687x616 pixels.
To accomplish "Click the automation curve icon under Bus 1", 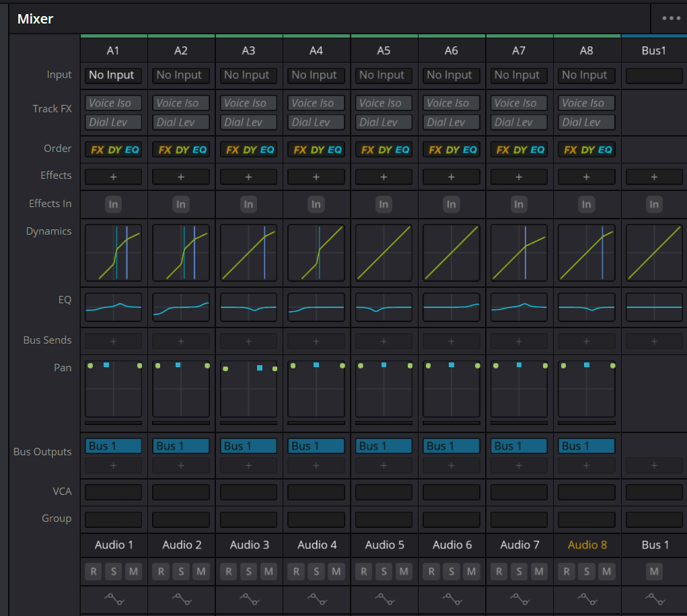I will click(654, 598).
